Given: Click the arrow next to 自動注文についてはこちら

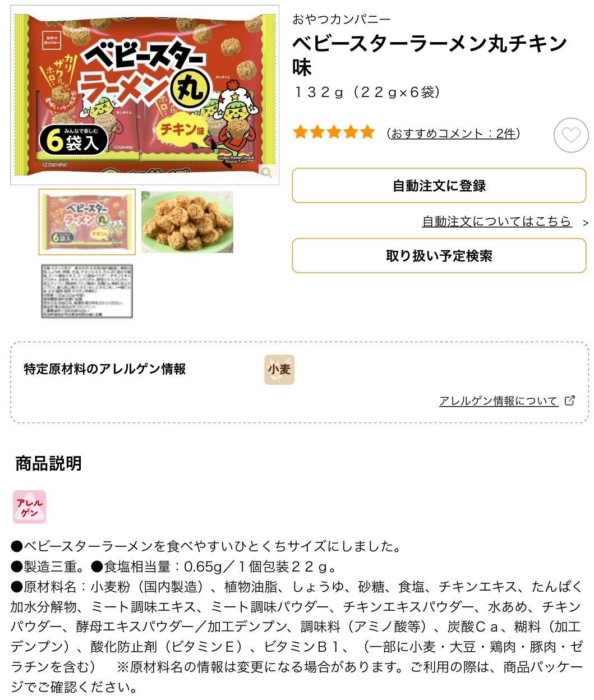Looking at the screenshot, I should click(x=585, y=223).
